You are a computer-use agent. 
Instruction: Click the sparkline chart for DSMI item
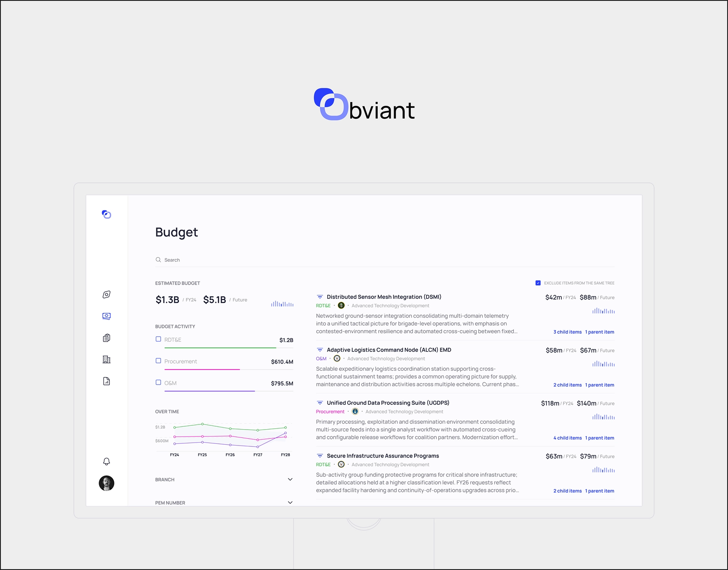pyautogui.click(x=604, y=311)
